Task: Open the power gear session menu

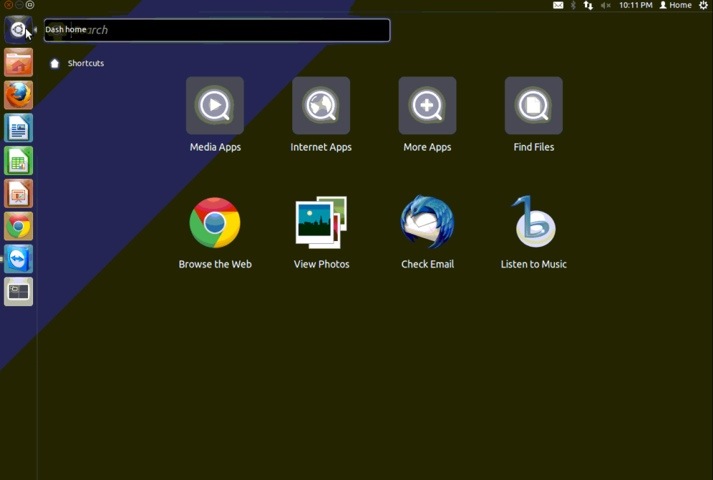Action: click(703, 5)
